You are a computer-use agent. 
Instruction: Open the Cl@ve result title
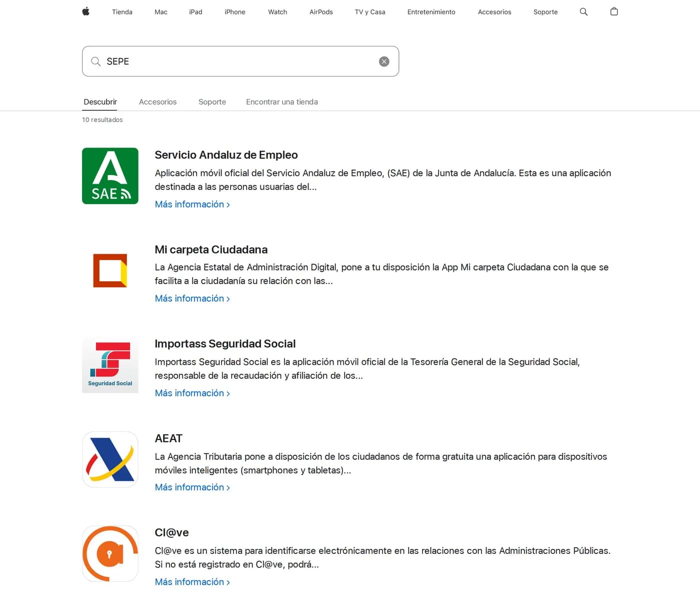171,532
